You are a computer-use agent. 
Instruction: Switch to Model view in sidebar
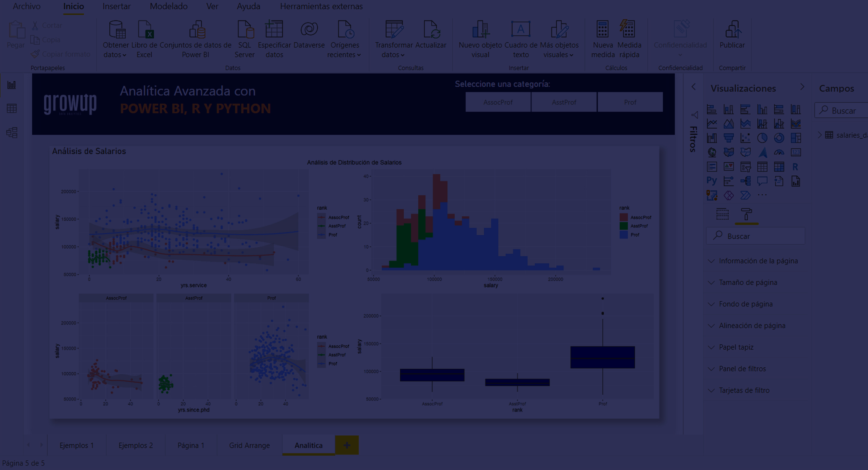[12, 133]
